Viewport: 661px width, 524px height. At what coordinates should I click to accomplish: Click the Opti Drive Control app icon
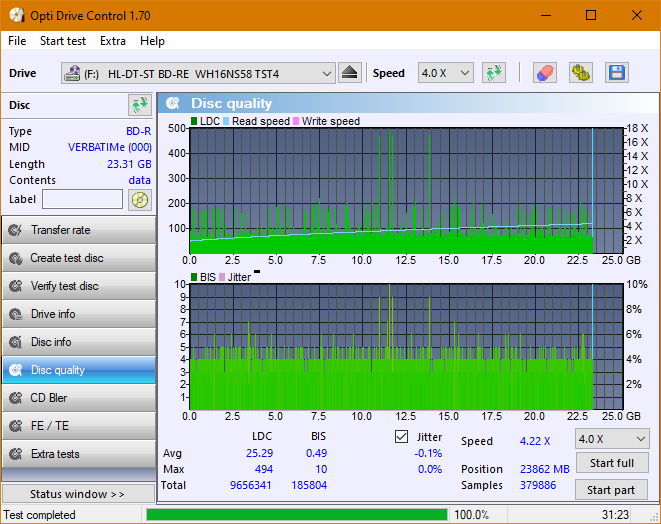point(17,16)
